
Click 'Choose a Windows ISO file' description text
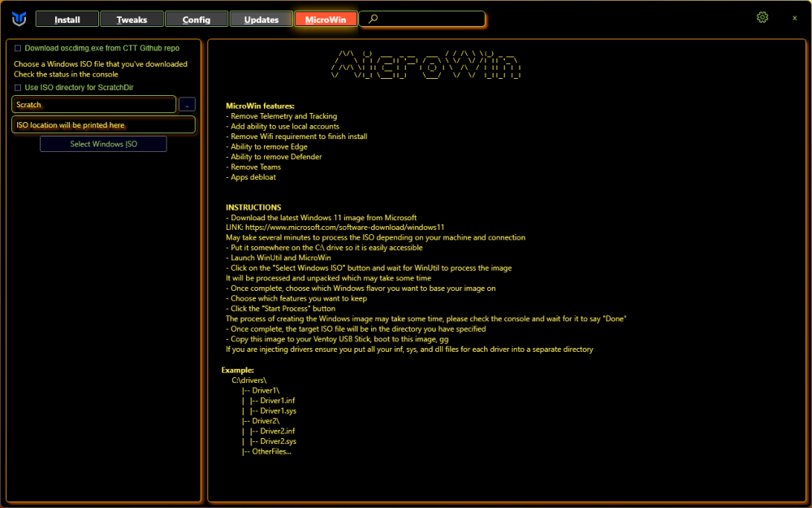101,64
